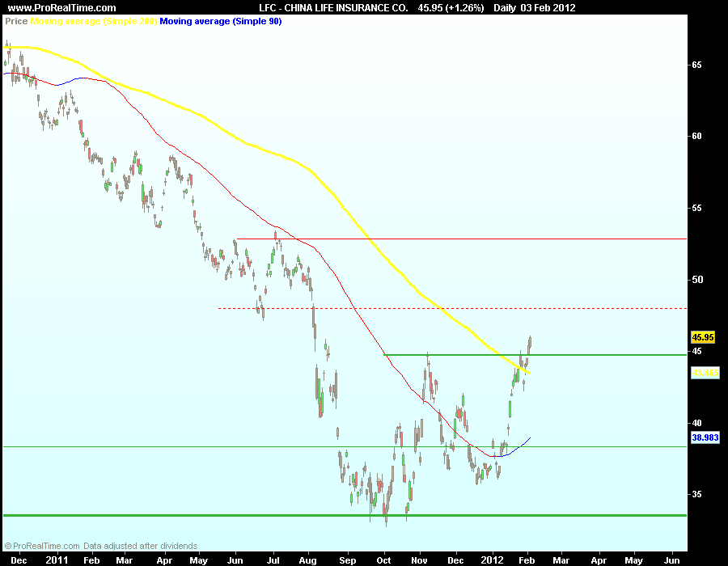Click the Dec label at start of time axis
The width and height of the screenshot is (728, 566).
click(x=19, y=560)
